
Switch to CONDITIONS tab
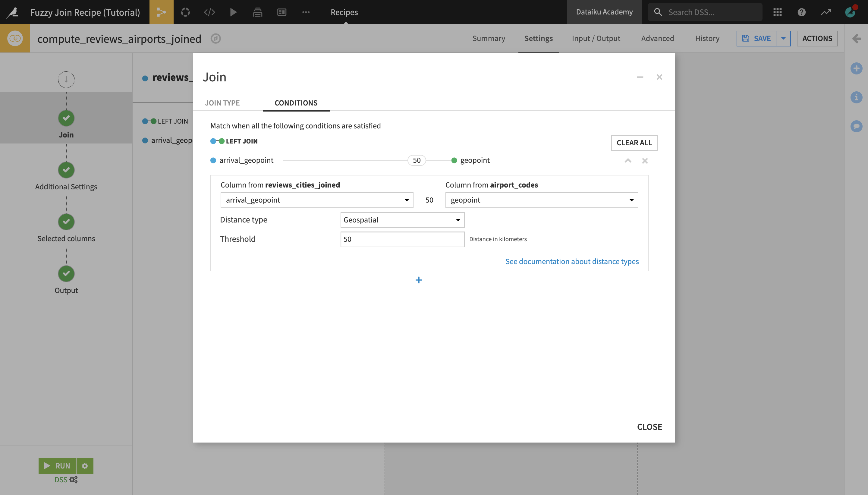click(296, 103)
